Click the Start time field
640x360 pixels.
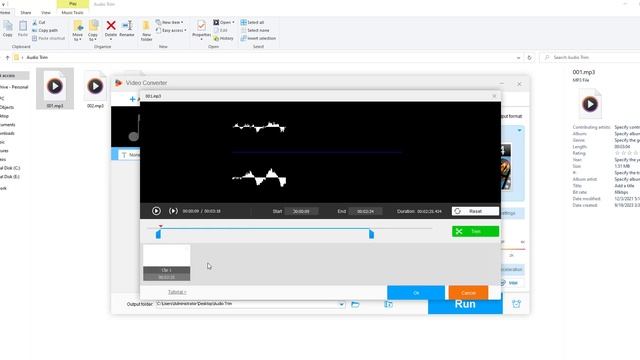coord(301,211)
